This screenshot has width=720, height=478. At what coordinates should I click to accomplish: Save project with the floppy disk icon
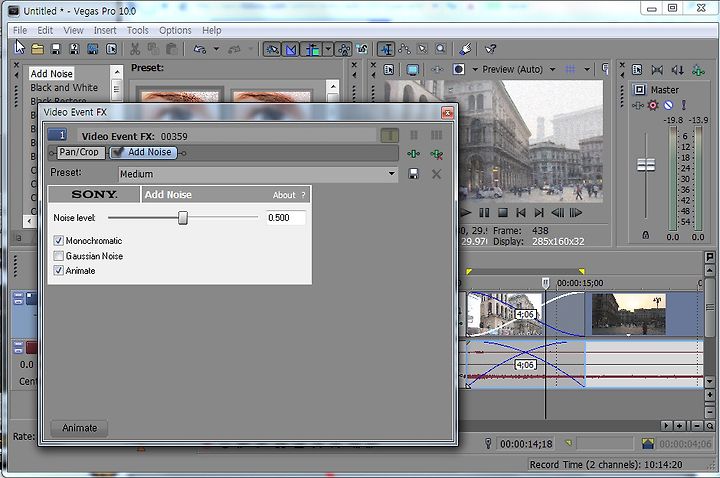(56, 49)
